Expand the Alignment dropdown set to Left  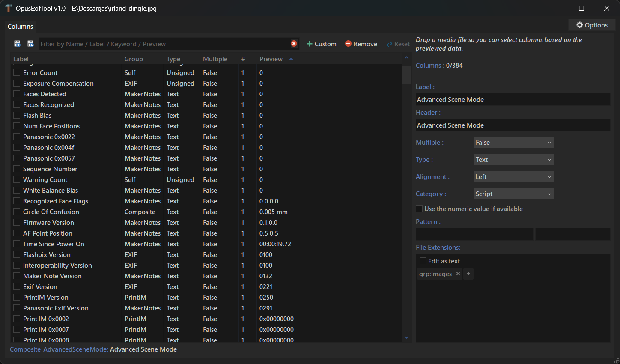click(x=513, y=177)
